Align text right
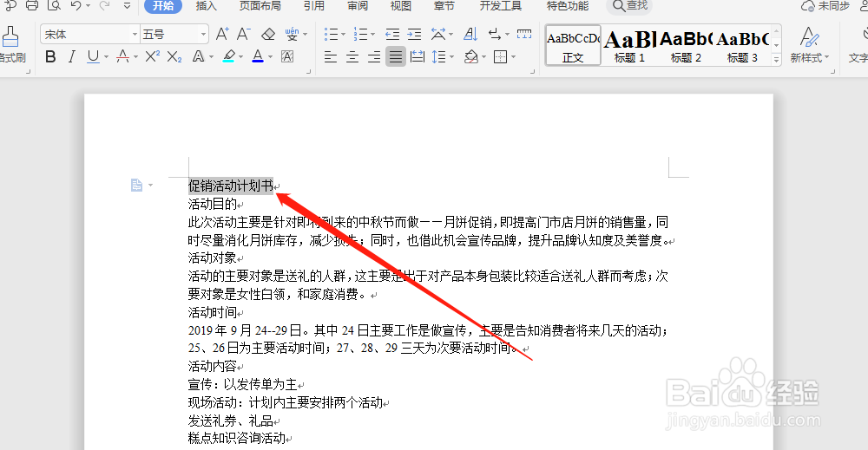868x450 pixels. [373, 56]
